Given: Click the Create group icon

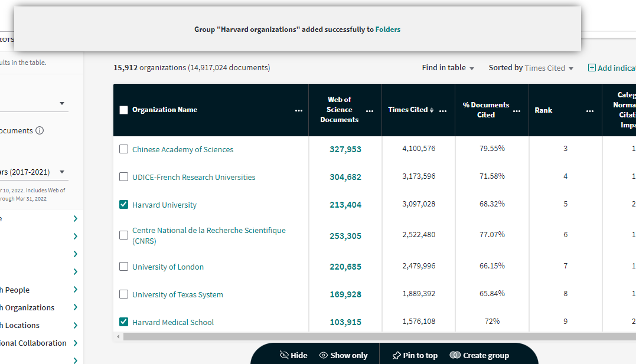Looking at the screenshot, I should click(x=455, y=355).
